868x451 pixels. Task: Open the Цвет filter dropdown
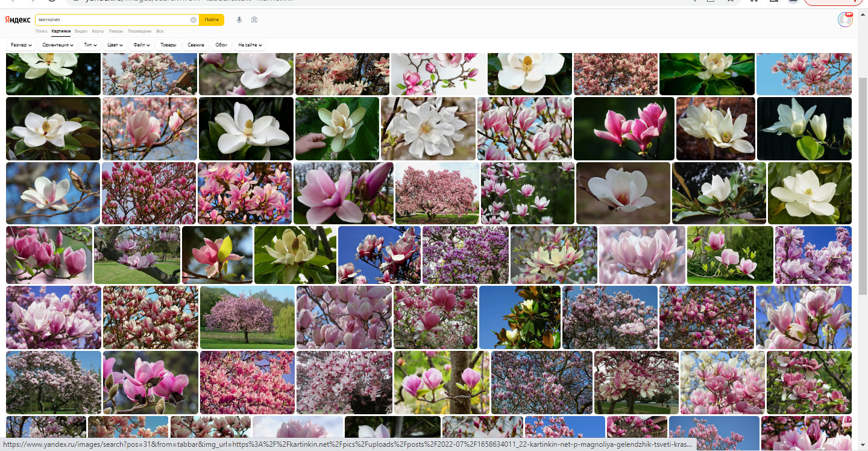click(115, 45)
